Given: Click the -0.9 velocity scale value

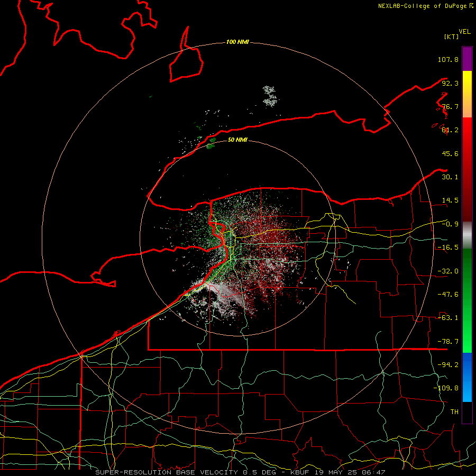Looking at the screenshot, I should pos(450,224).
